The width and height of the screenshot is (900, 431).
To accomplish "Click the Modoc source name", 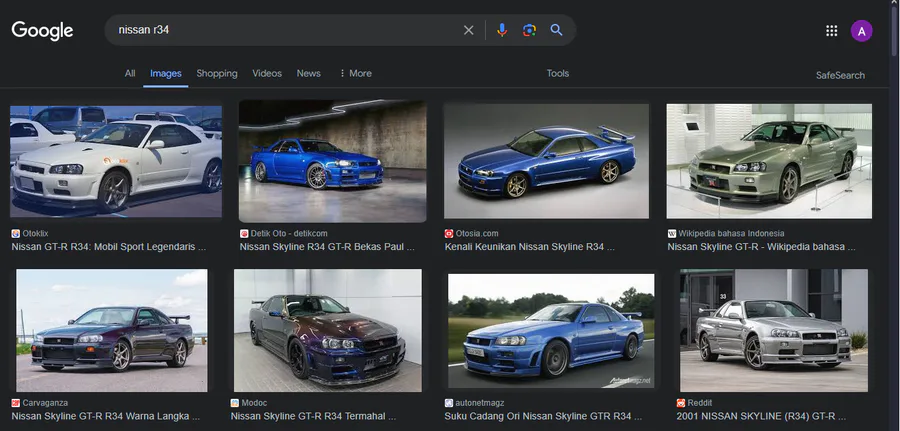I will tap(254, 403).
